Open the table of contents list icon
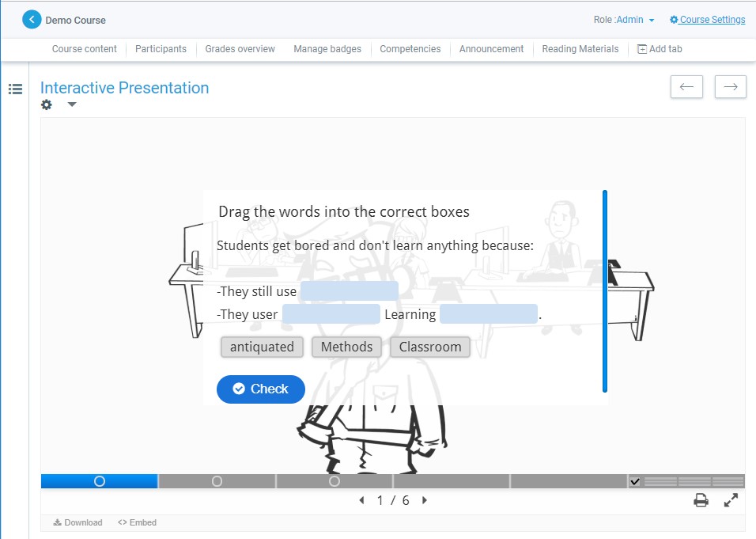Viewport: 756px width, 539px height. coord(15,89)
